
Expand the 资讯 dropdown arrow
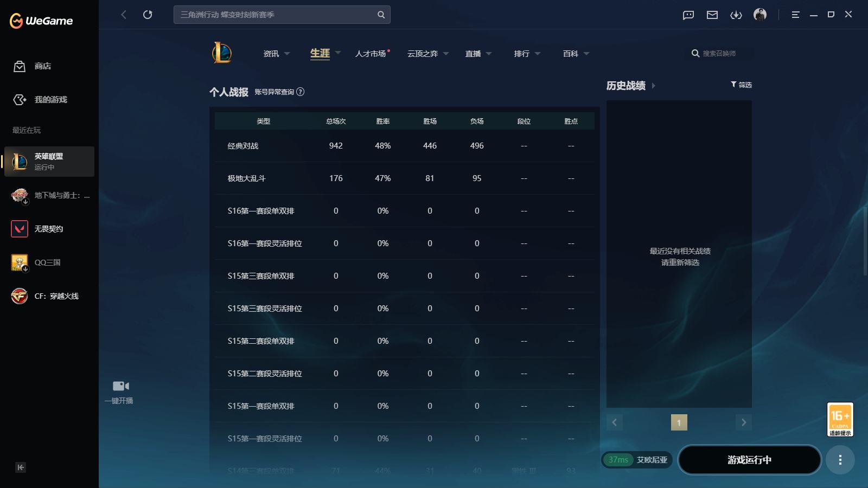287,54
